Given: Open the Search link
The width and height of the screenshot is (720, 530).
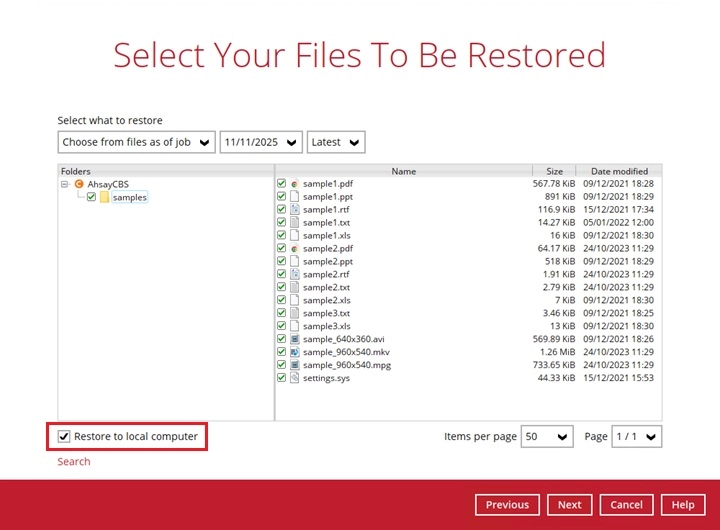Looking at the screenshot, I should [x=74, y=462].
